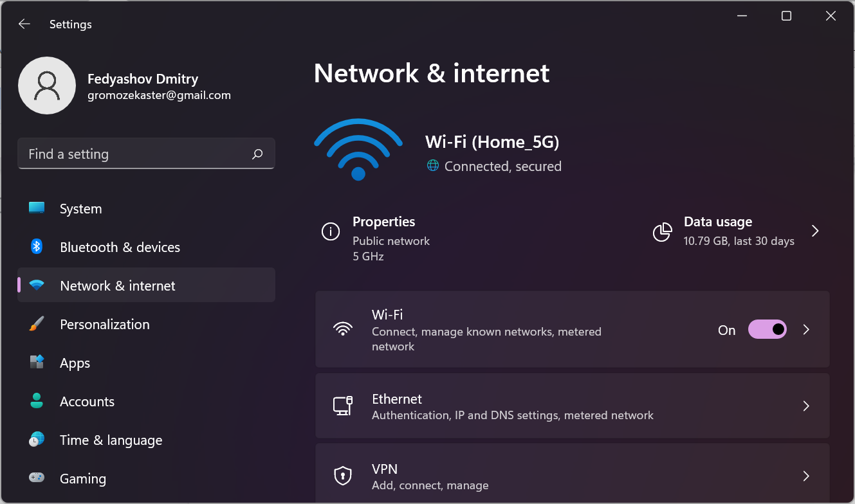Click the Find a setting field
The height and width of the screenshot is (504, 855).
tap(135, 154)
